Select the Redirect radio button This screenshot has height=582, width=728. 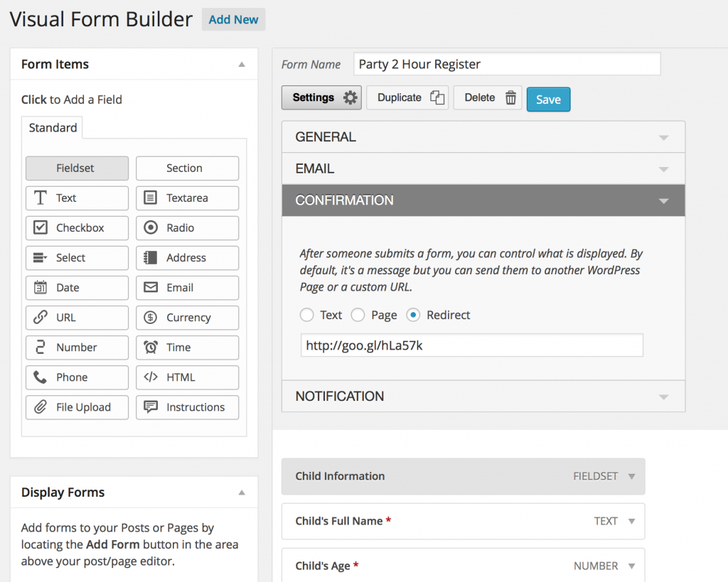pos(414,315)
